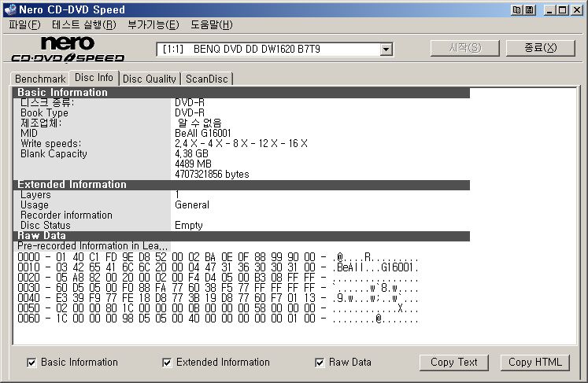Select the Disc Info tab
588x383 pixels.
point(94,78)
